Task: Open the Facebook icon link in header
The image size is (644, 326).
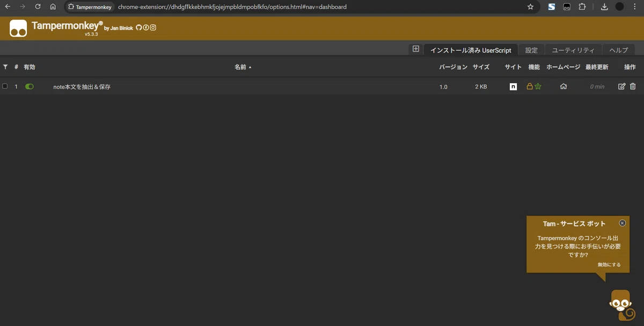Action: [146, 28]
